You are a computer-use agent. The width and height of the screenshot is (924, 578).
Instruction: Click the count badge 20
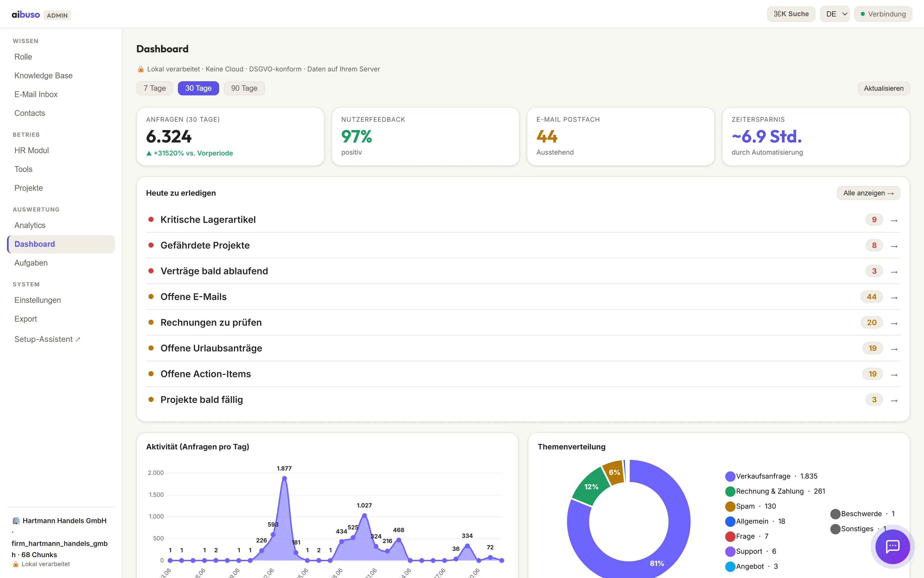click(x=872, y=323)
